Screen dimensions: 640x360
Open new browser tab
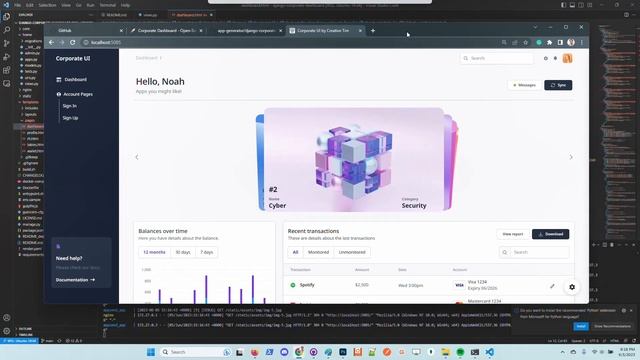coord(373,31)
